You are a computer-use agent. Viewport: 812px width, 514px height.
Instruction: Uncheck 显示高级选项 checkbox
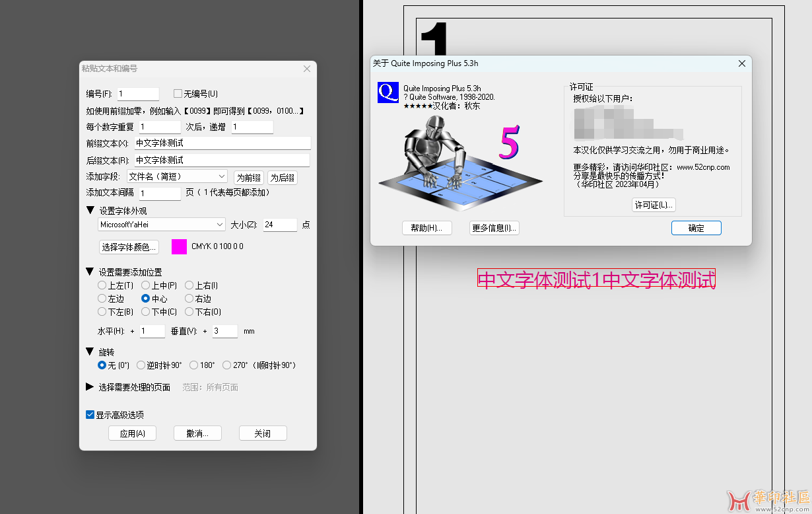(x=90, y=415)
